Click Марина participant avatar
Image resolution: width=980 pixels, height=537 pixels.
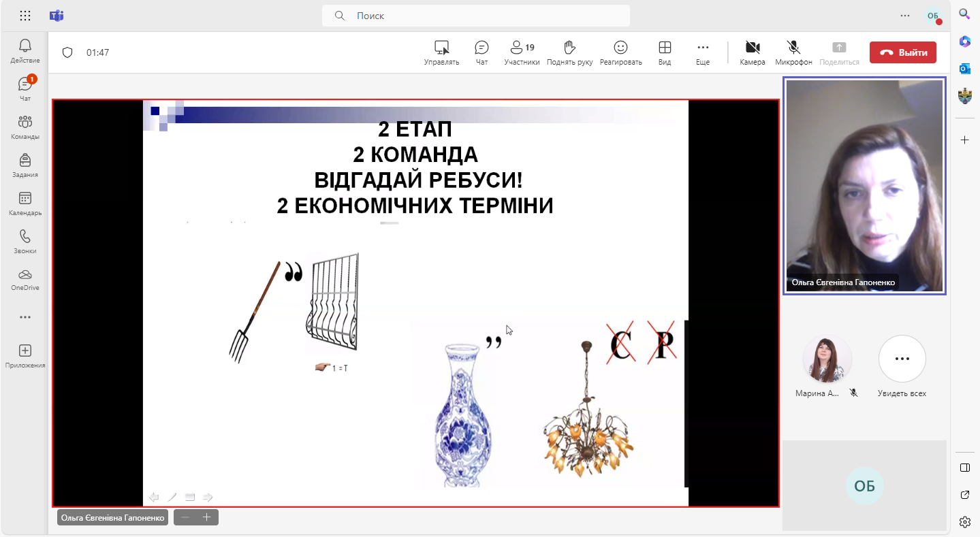827,359
